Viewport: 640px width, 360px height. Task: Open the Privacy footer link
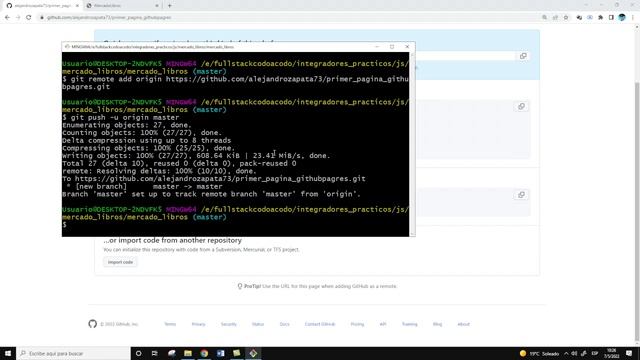pyautogui.click(x=198, y=324)
